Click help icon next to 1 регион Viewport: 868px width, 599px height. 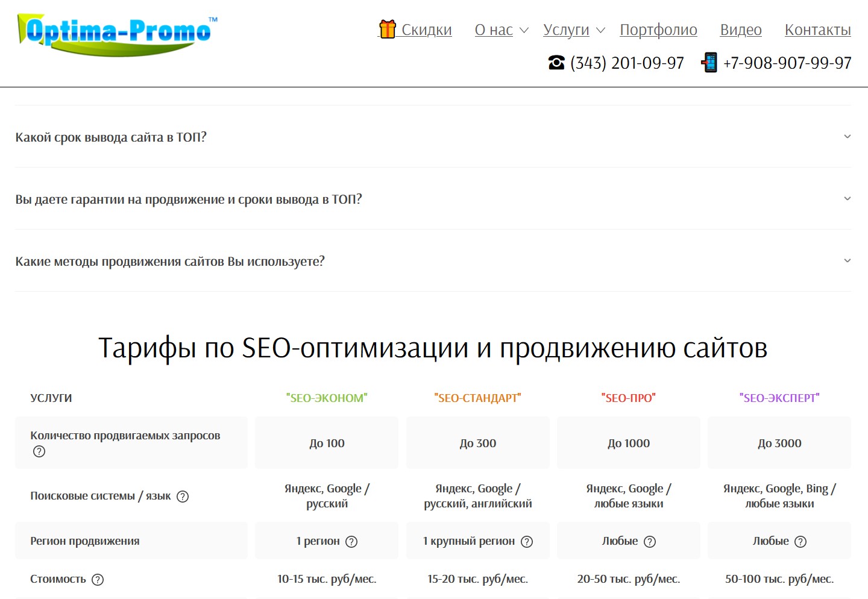351,542
